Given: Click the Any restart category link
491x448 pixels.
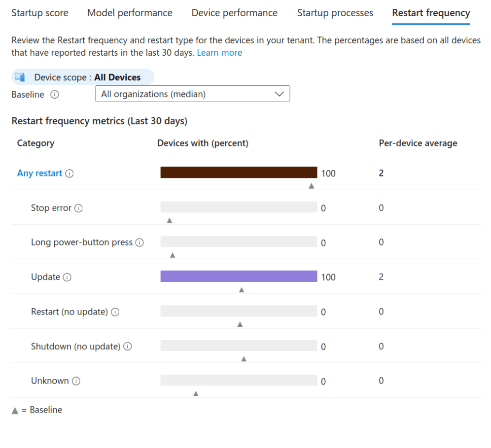Looking at the screenshot, I should click(x=39, y=173).
